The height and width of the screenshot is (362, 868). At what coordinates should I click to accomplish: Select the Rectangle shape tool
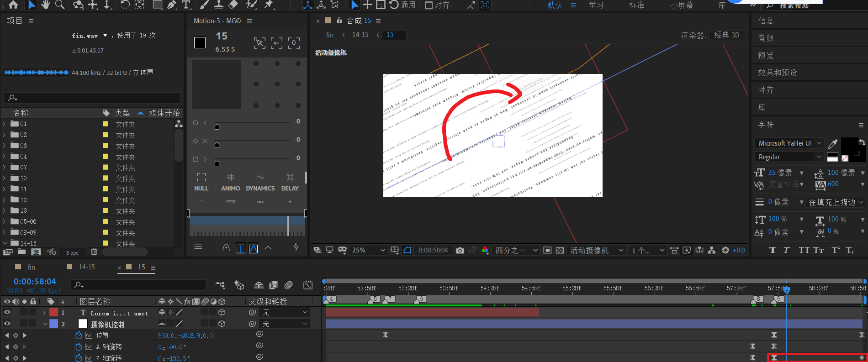pyautogui.click(x=157, y=5)
